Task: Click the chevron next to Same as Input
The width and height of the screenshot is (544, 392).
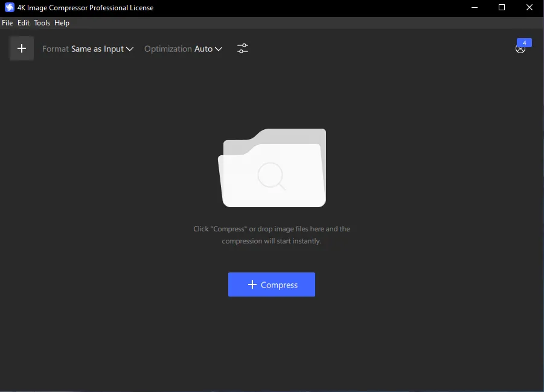Action: (130, 50)
